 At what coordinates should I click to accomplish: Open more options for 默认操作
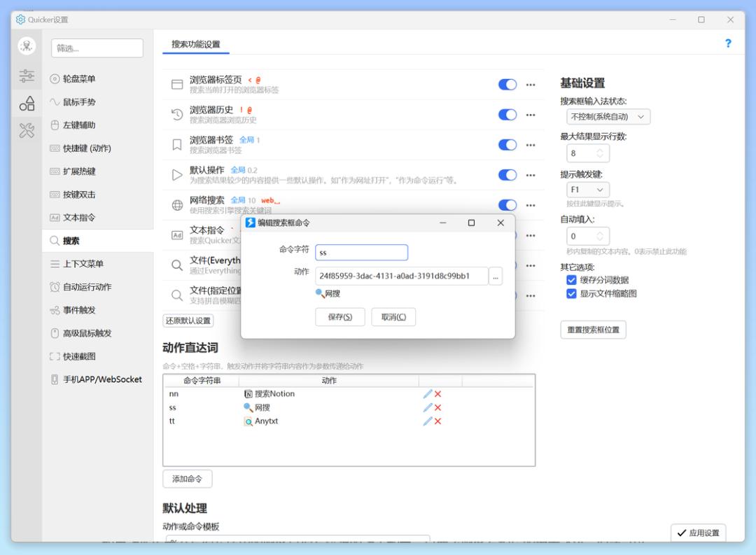click(531, 176)
